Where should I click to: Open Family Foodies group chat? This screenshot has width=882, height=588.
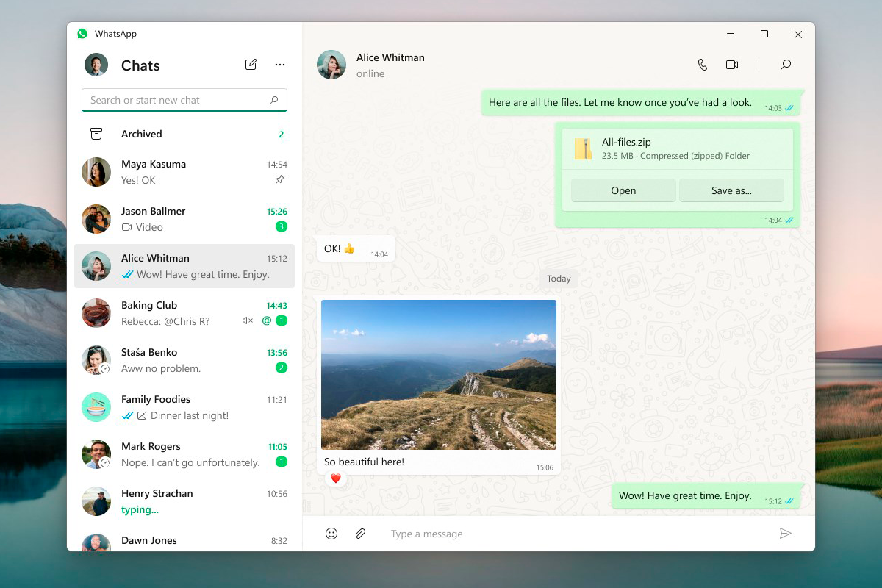[184, 407]
